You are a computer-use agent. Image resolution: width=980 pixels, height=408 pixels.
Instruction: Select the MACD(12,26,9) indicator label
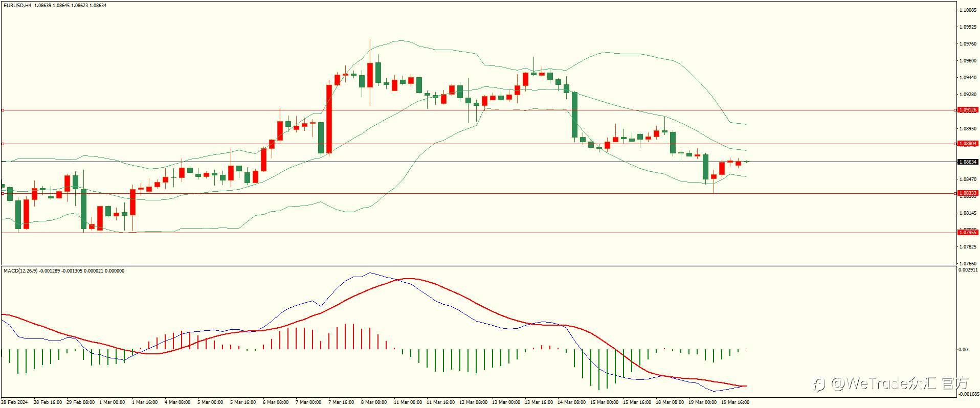tap(20, 271)
